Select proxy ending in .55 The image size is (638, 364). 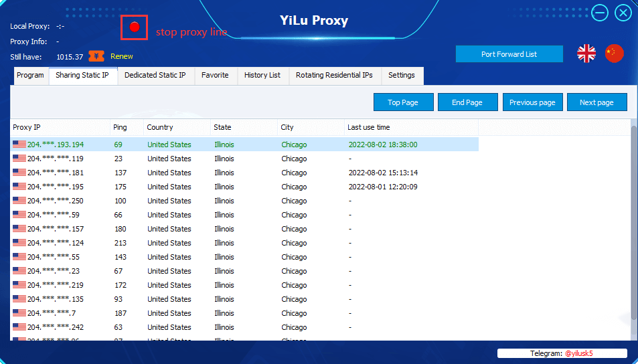tap(244, 257)
